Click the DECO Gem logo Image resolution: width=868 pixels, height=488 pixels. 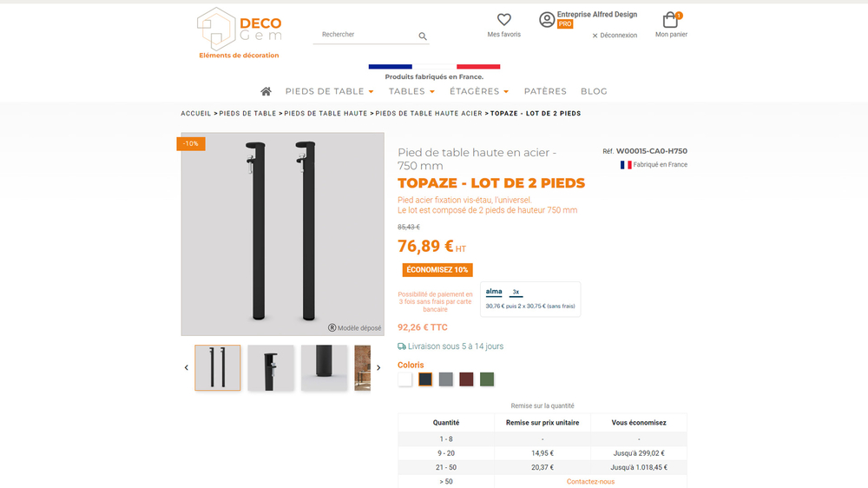240,33
